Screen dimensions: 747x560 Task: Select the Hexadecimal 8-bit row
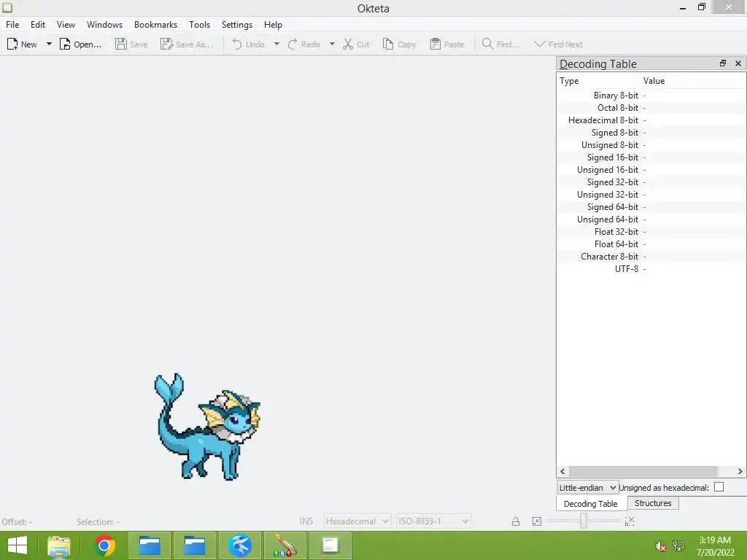point(651,120)
